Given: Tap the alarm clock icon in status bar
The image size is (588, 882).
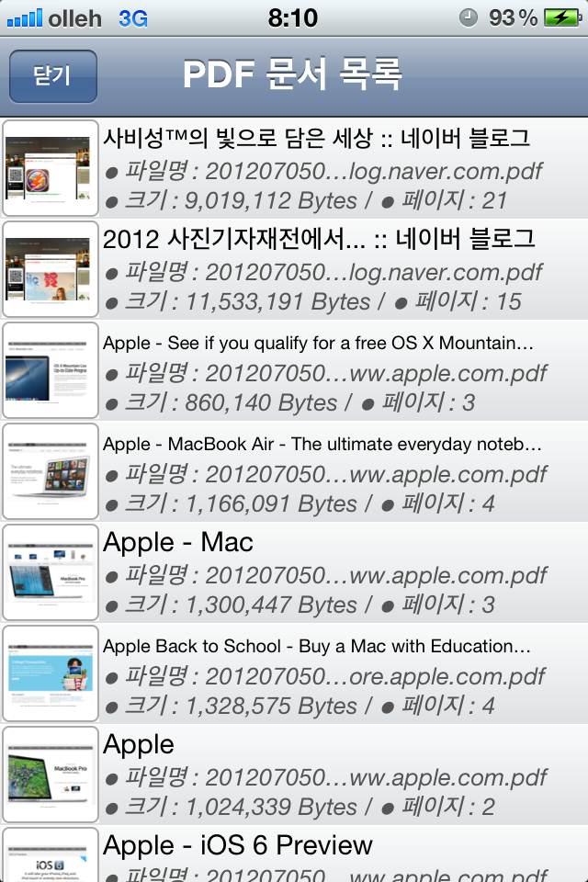Looking at the screenshot, I should (469, 17).
